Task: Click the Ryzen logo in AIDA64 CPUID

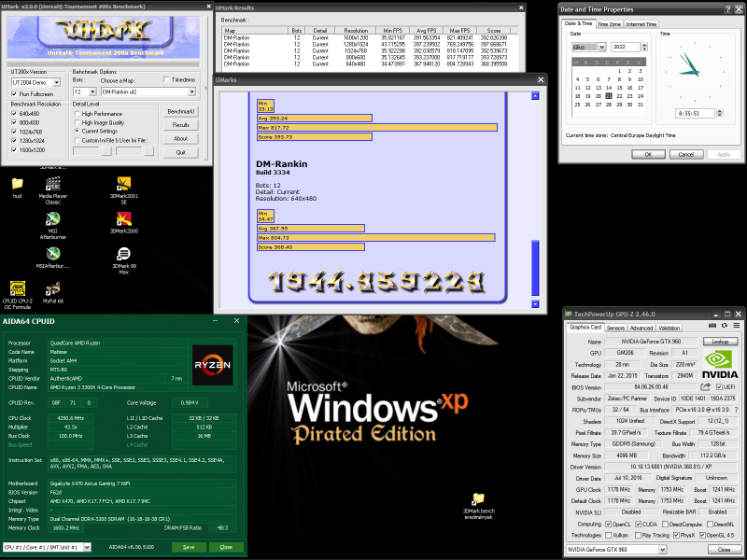Action: click(x=213, y=365)
